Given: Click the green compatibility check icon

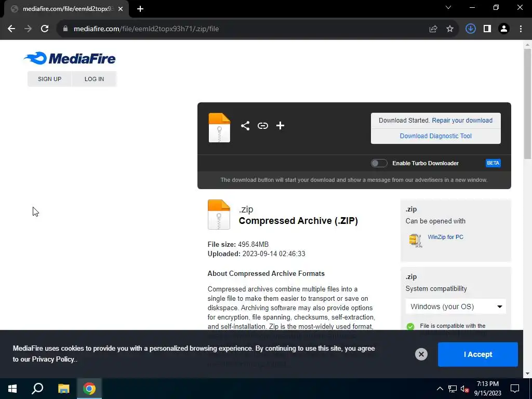Looking at the screenshot, I should [410, 326].
